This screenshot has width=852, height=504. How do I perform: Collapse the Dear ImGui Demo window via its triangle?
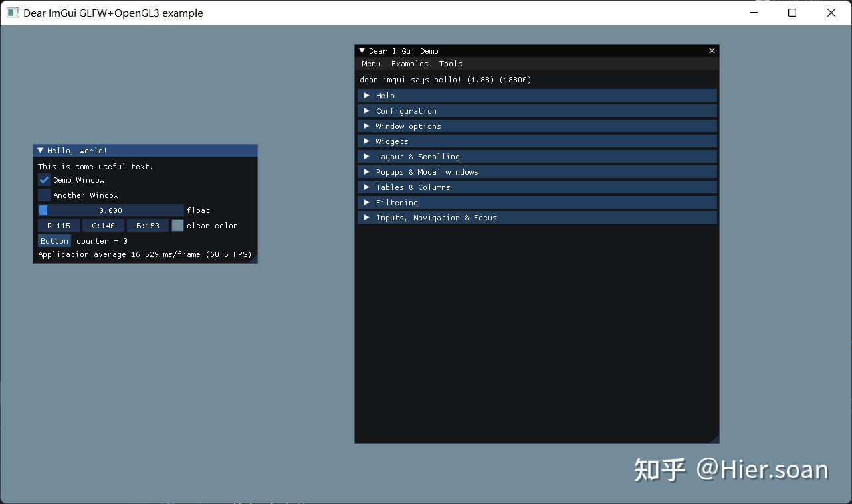coord(362,51)
